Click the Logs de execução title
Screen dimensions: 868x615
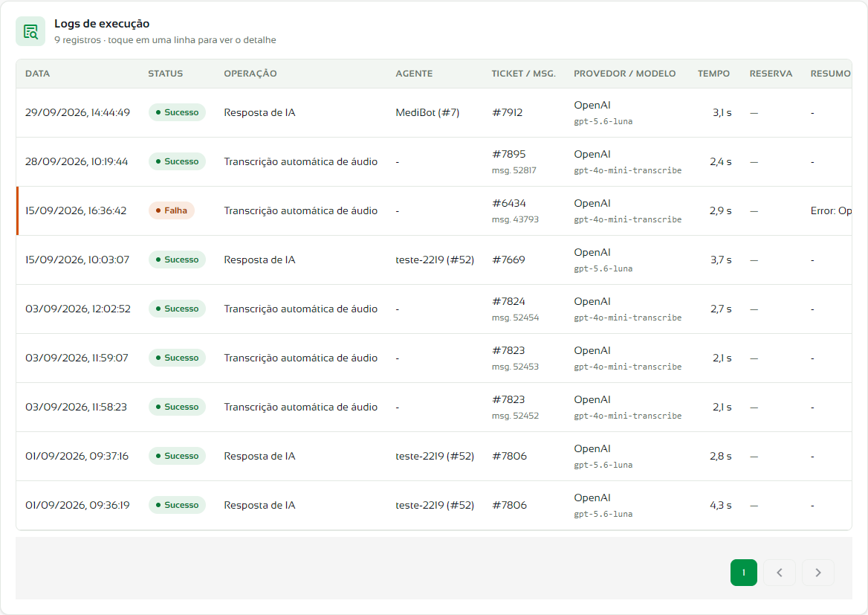(x=102, y=23)
